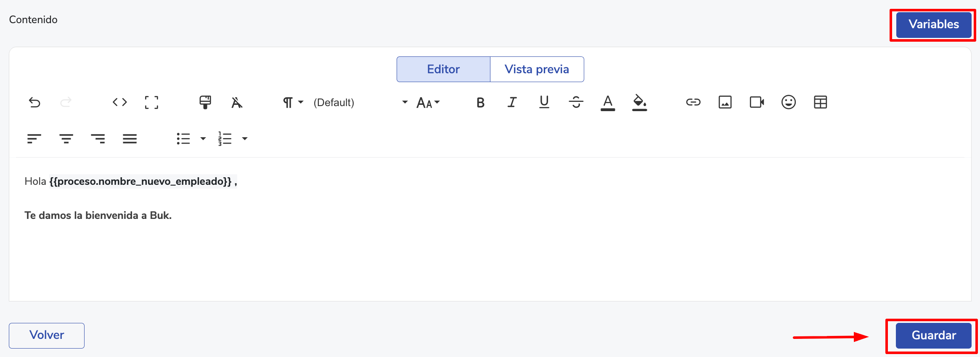Insert an image into the content
Image resolution: width=980 pixels, height=357 pixels.
point(725,102)
